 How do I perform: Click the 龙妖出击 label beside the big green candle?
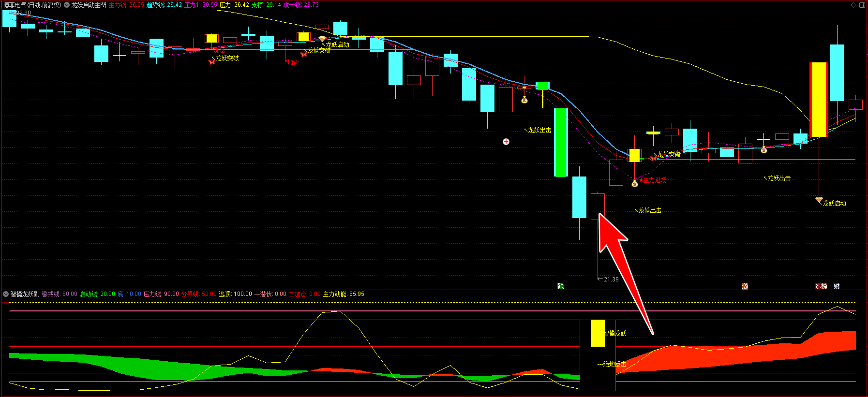coord(539,130)
